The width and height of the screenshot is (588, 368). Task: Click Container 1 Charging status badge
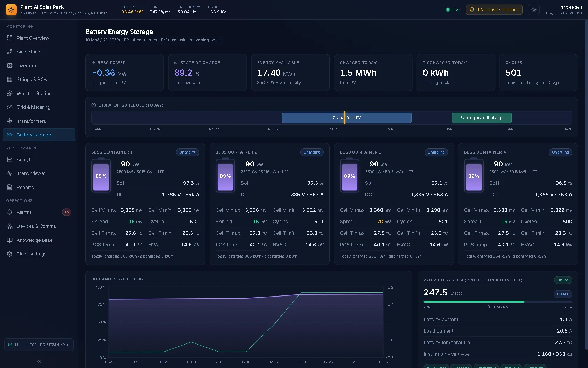pyautogui.click(x=188, y=152)
